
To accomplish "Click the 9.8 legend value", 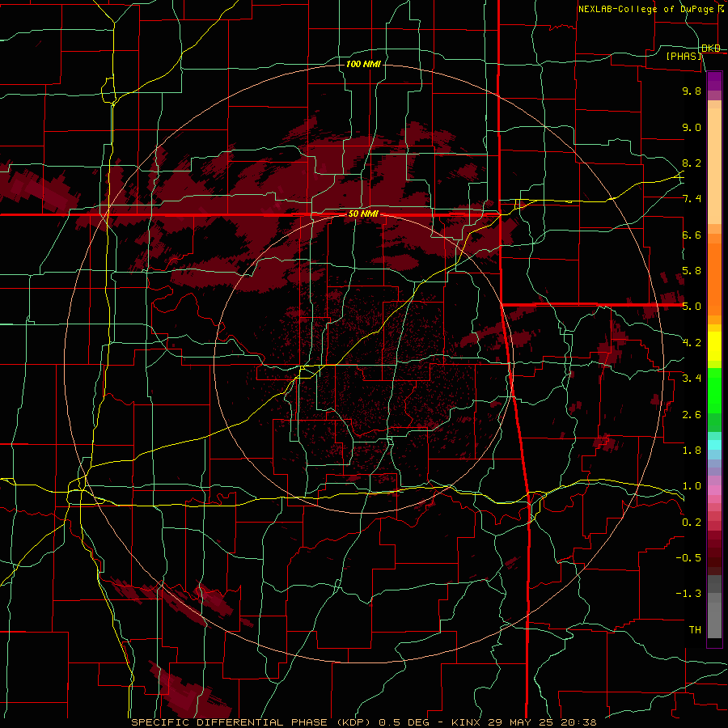I will click(x=692, y=91).
